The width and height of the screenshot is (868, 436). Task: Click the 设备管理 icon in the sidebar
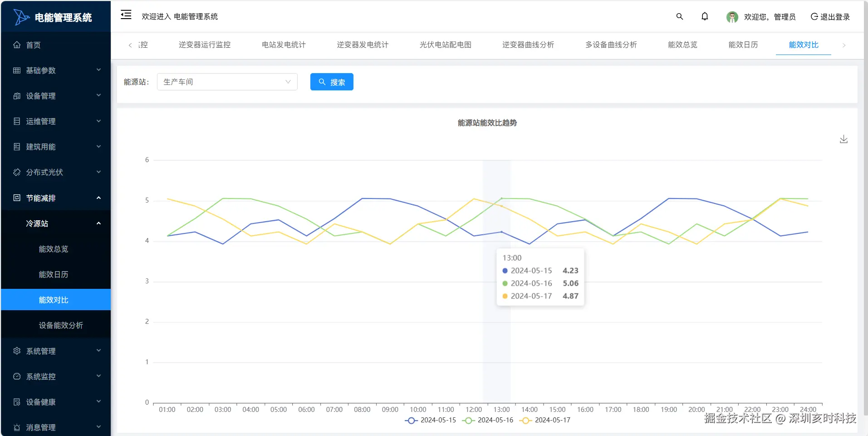pos(17,96)
